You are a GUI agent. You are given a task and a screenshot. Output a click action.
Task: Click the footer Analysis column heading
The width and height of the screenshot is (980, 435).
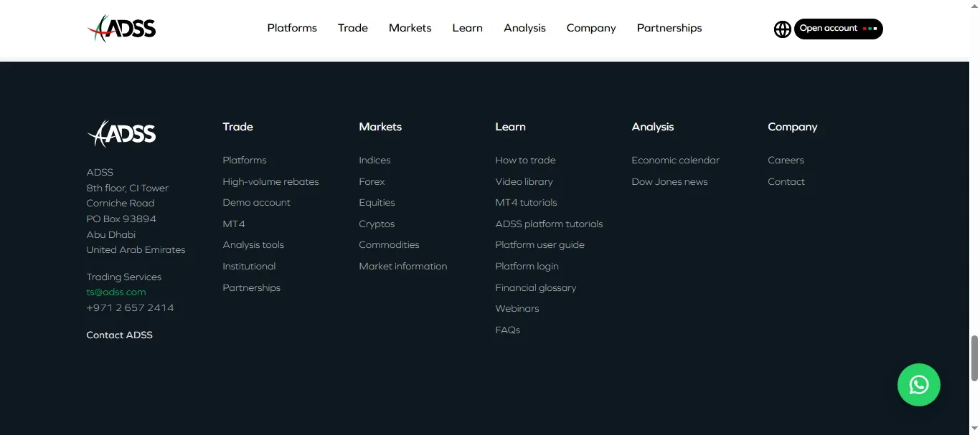pos(652,127)
